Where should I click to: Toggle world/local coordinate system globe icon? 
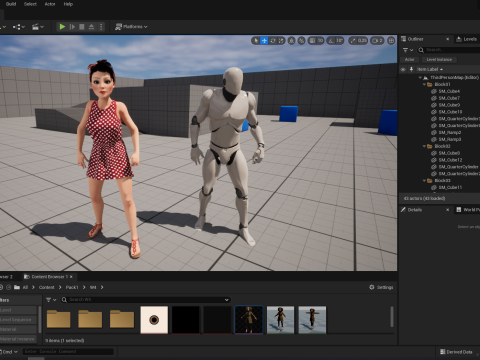click(x=292, y=41)
